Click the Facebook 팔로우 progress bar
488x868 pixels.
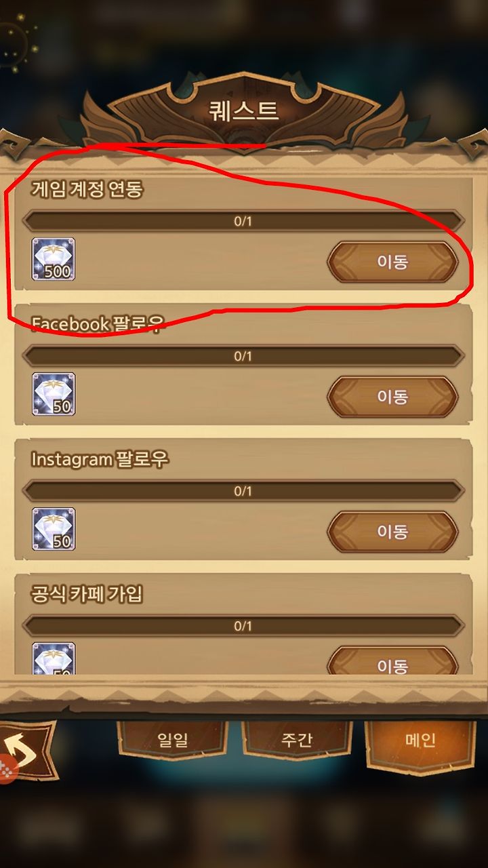click(x=243, y=356)
